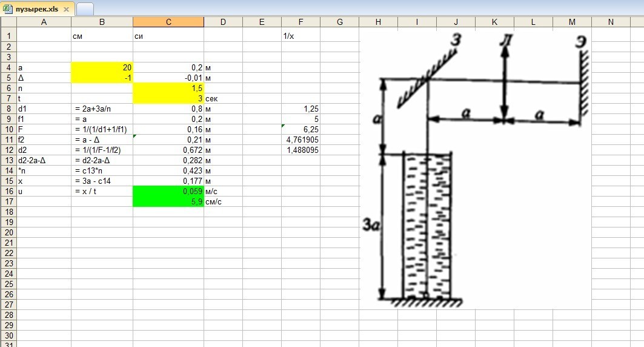Select column N header
Viewport: 644px width, 347px height.
click(611, 22)
